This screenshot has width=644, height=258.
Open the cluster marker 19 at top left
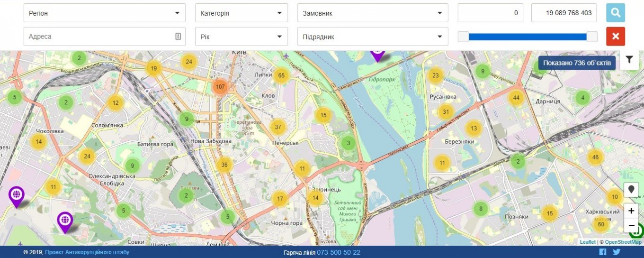153,68
